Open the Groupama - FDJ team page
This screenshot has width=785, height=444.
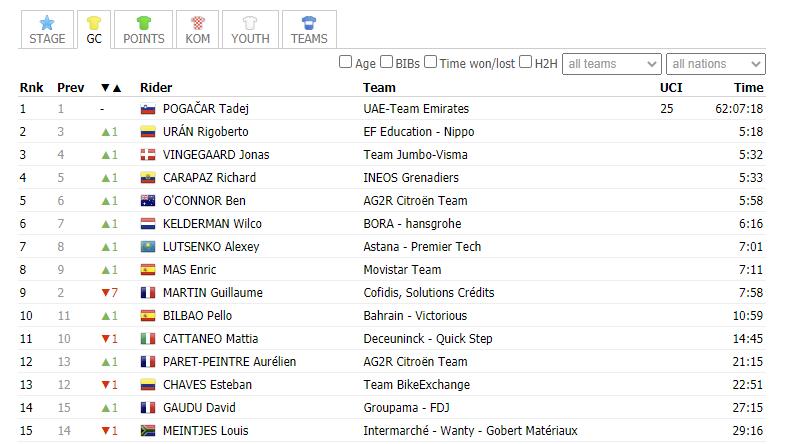pos(406,408)
